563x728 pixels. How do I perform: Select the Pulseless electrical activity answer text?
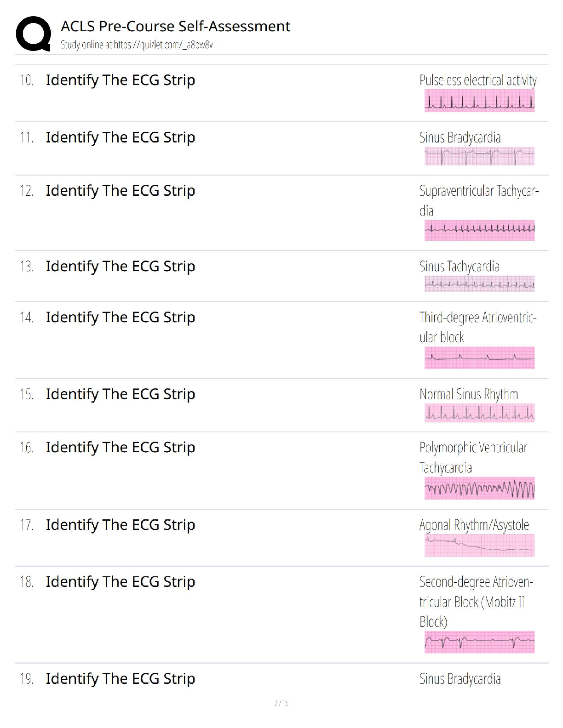point(478,80)
